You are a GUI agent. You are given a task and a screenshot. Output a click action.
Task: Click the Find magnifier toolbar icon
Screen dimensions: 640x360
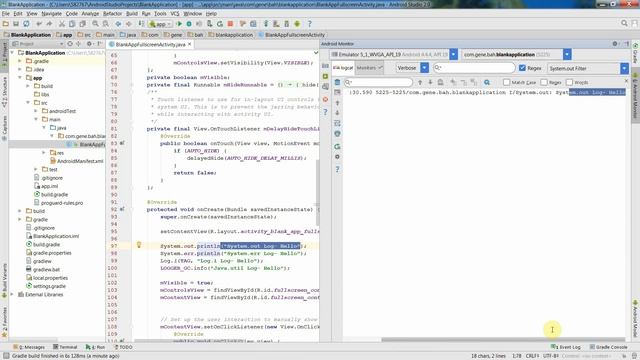[95, 24]
